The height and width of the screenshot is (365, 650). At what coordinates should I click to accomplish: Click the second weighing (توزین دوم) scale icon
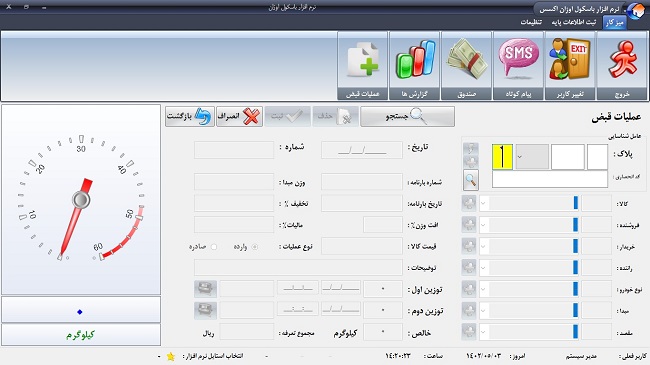click(x=205, y=310)
